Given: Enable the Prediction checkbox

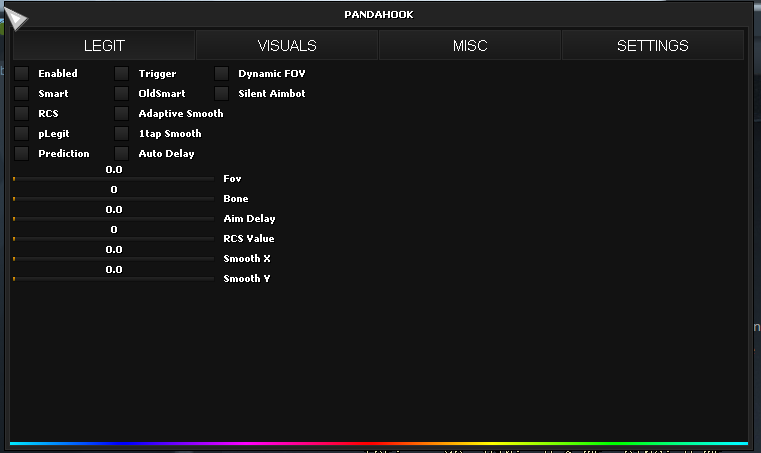Looking at the screenshot, I should (21, 153).
